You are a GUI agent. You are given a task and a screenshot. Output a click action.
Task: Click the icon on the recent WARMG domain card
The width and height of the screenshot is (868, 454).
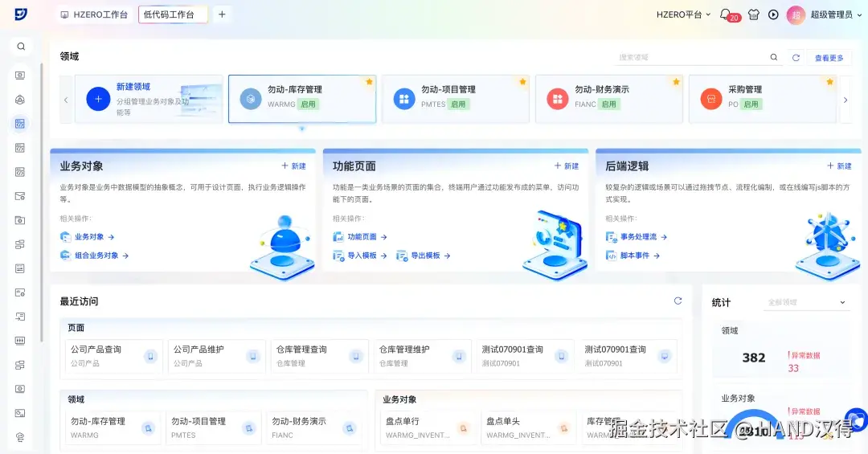(x=148, y=428)
